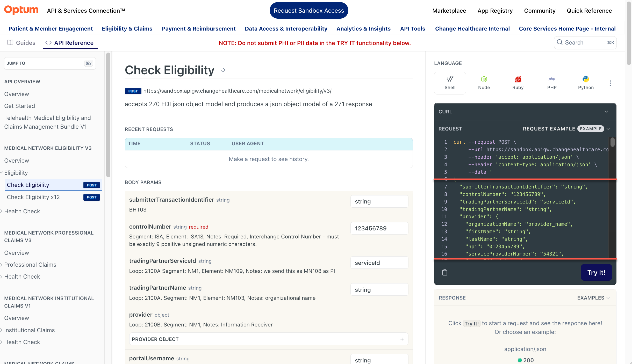Open Eligibility & Claims menu
Screen dimensions: 632x364
pos(127,28)
